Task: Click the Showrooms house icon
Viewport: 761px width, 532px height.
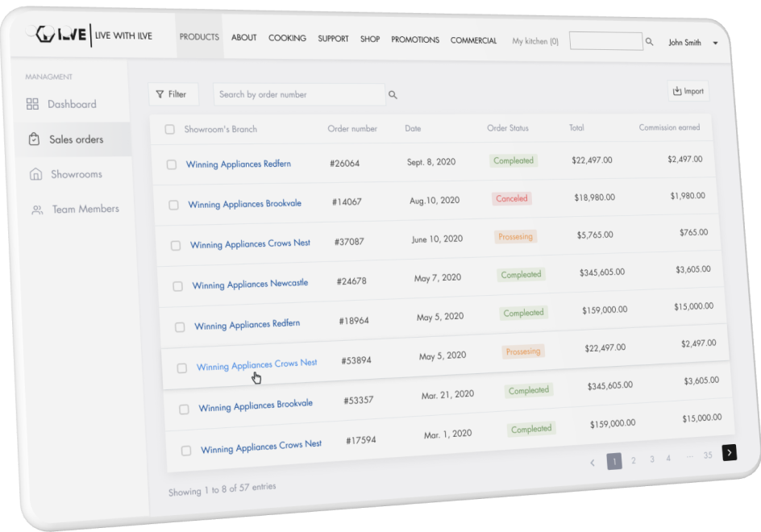Action: coord(36,174)
